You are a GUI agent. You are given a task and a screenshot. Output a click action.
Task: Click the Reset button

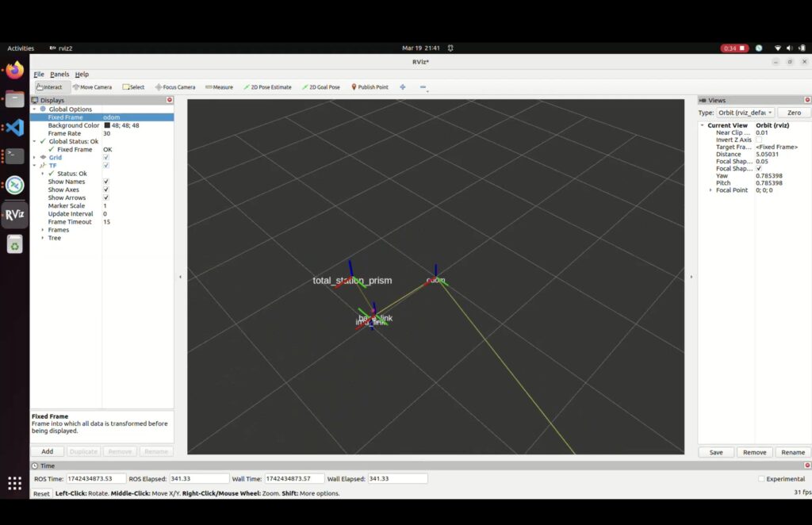[41, 493]
